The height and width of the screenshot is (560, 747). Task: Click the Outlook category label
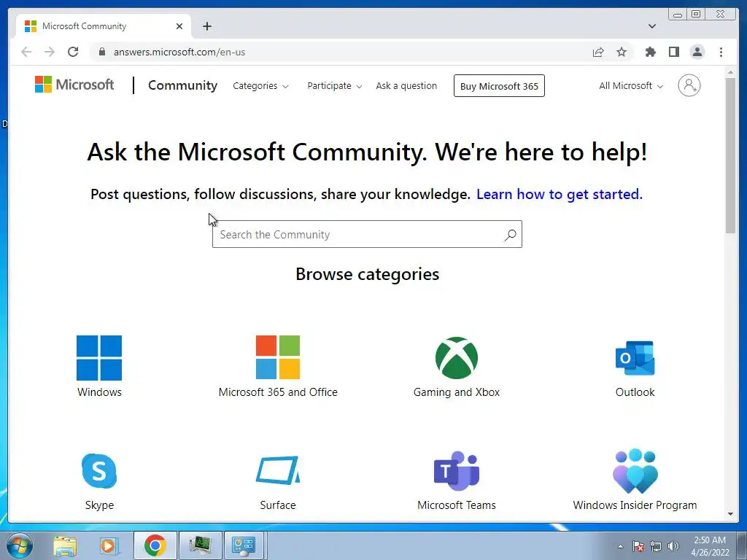(635, 392)
